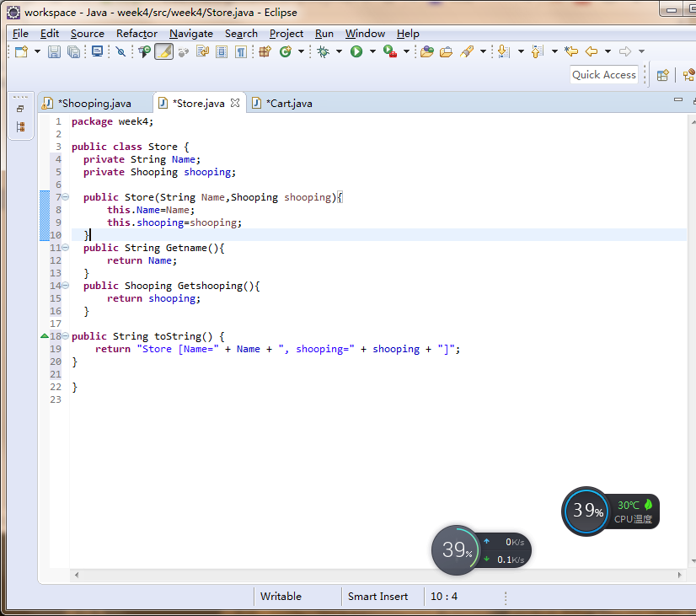Viewport: 696px width, 616px height.
Task: Open the New wizard dropdown arrow
Action: coord(37,51)
